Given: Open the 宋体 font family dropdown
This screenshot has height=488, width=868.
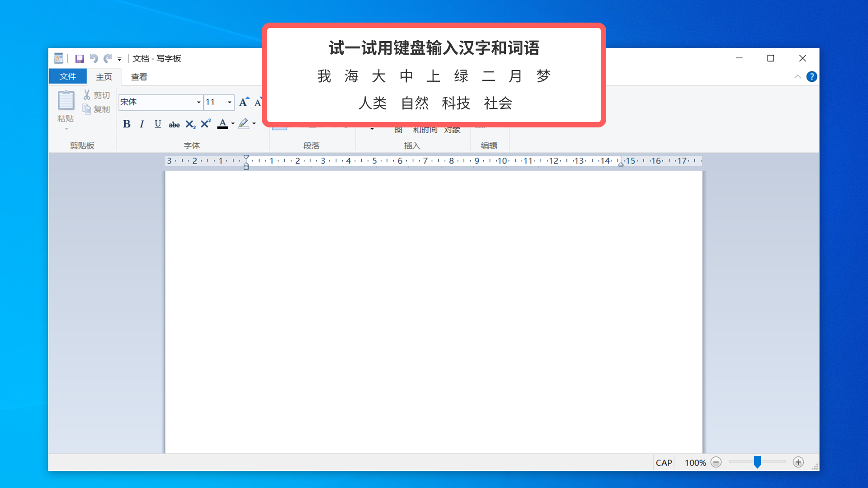Looking at the screenshot, I should coord(198,103).
